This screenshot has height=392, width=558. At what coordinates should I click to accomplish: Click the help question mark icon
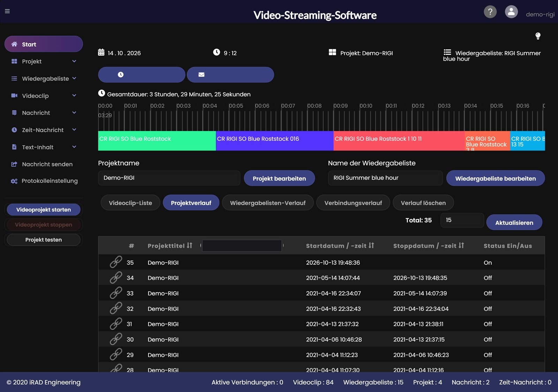click(x=490, y=12)
